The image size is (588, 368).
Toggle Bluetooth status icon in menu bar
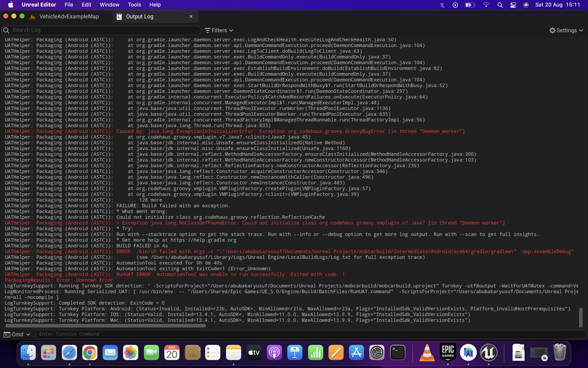442,5
